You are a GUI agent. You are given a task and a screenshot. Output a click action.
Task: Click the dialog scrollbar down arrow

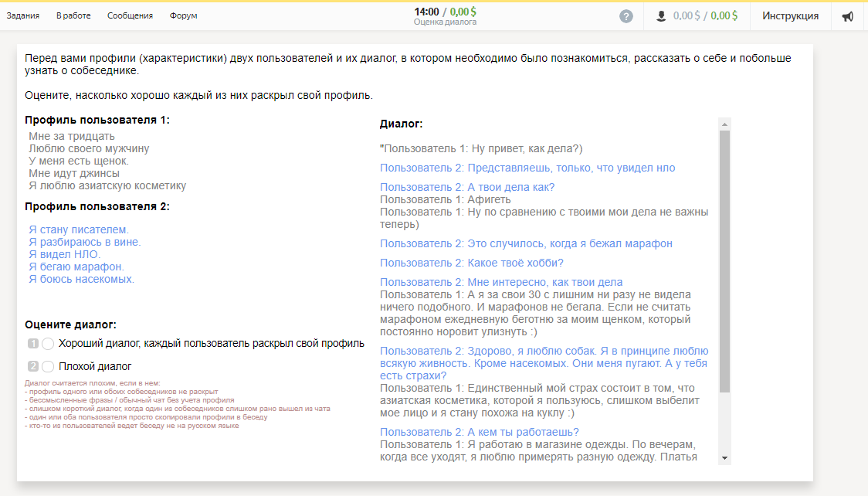[x=724, y=458]
